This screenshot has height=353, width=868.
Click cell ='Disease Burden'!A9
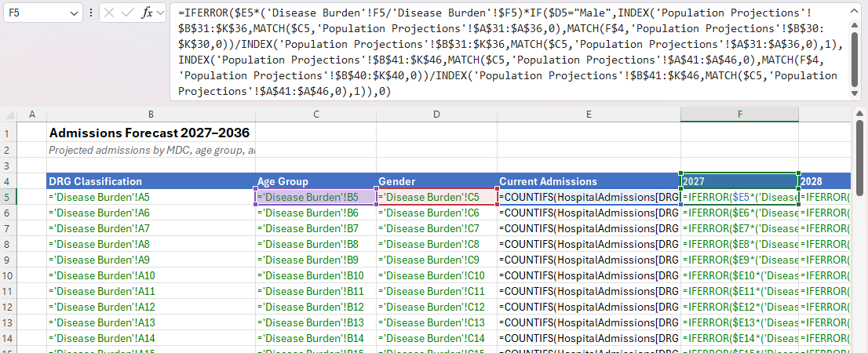(151, 260)
